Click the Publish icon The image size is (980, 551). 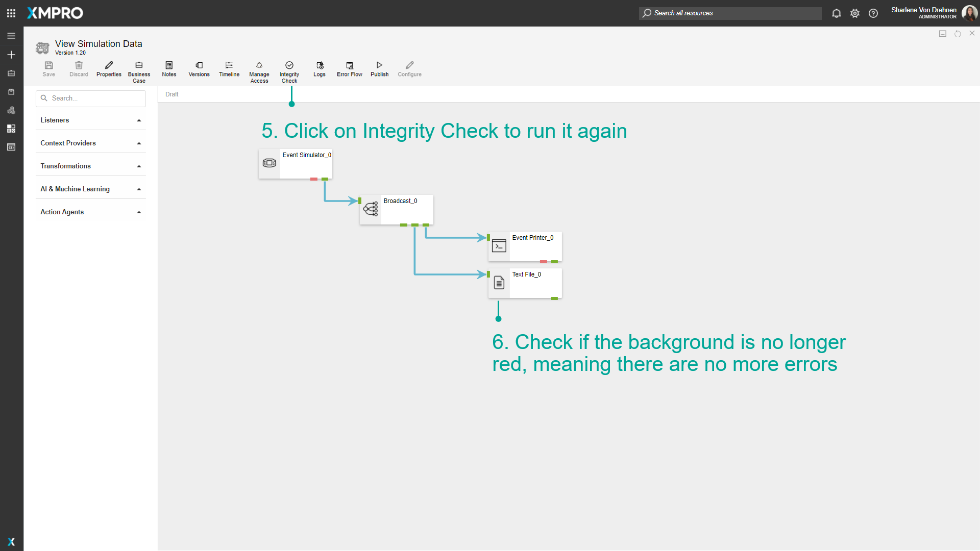point(379,69)
